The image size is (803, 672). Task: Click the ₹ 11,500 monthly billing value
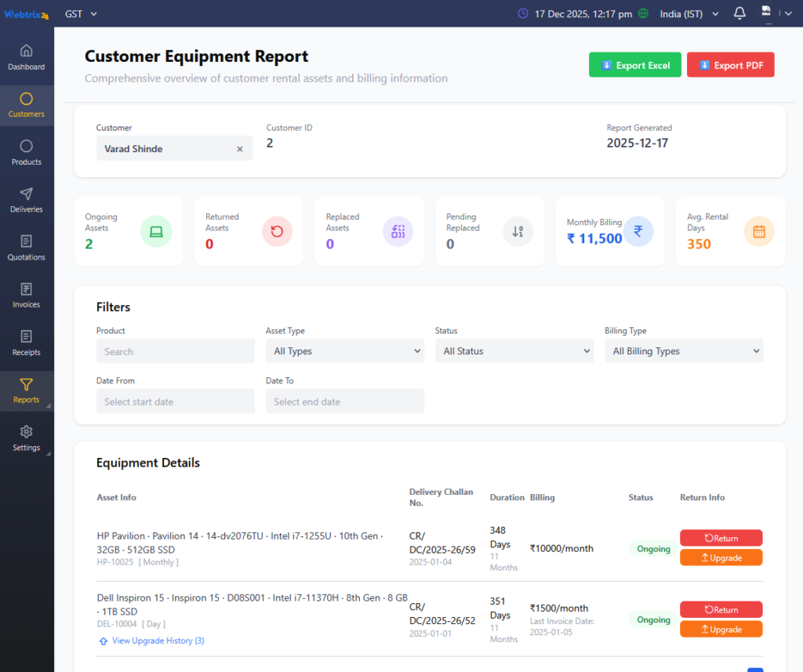tap(594, 238)
